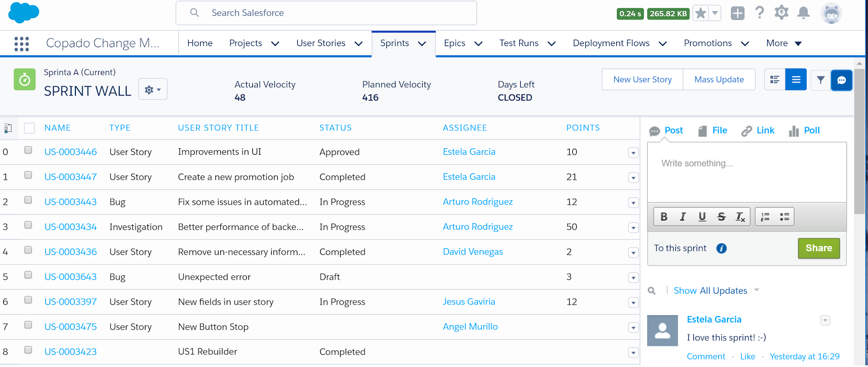The image size is (868, 367).
Task: Click the New User Story button
Action: tap(642, 80)
